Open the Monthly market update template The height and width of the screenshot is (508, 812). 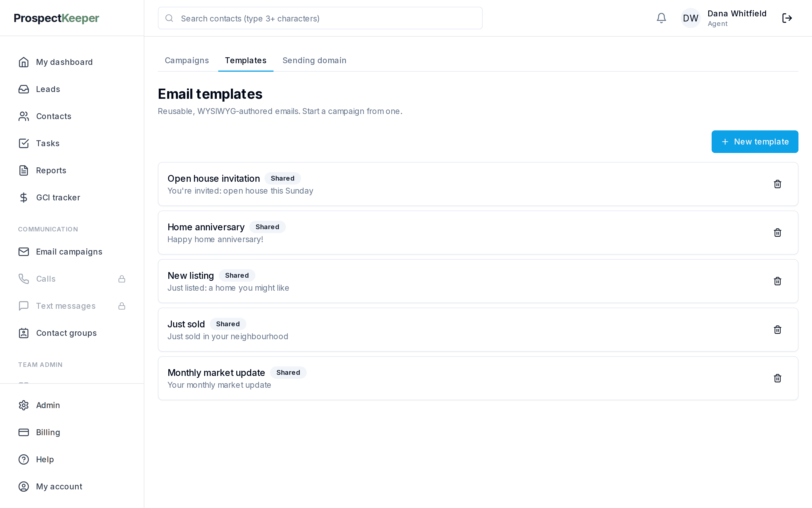pos(478,378)
